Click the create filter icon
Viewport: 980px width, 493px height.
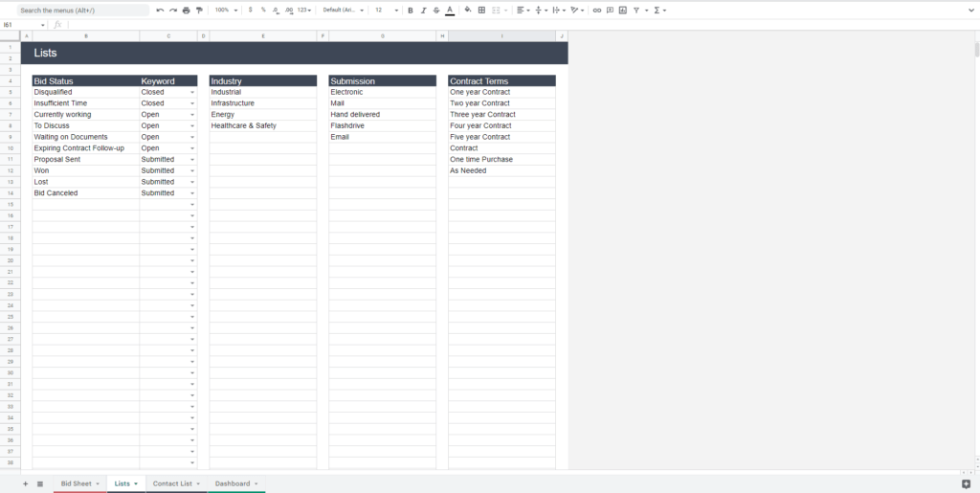(x=636, y=11)
